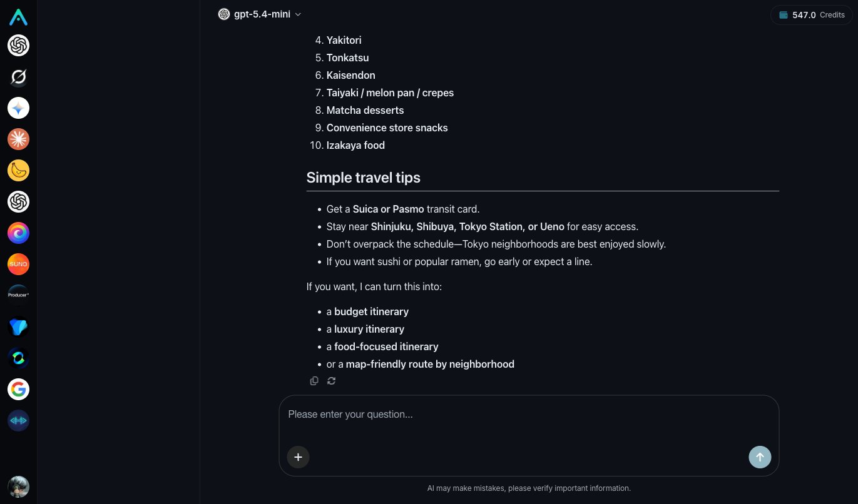
Task: Open the gpt-5.4-mini model dropdown
Action: click(x=260, y=14)
